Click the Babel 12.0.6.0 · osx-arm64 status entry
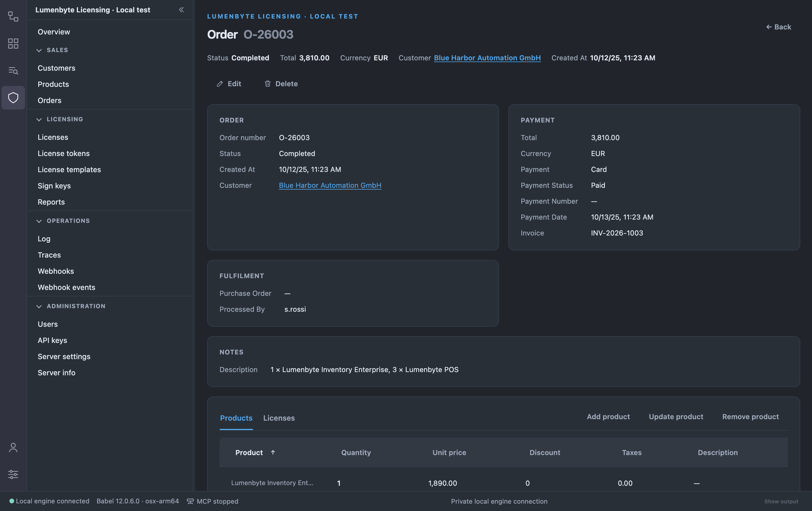 click(x=138, y=501)
